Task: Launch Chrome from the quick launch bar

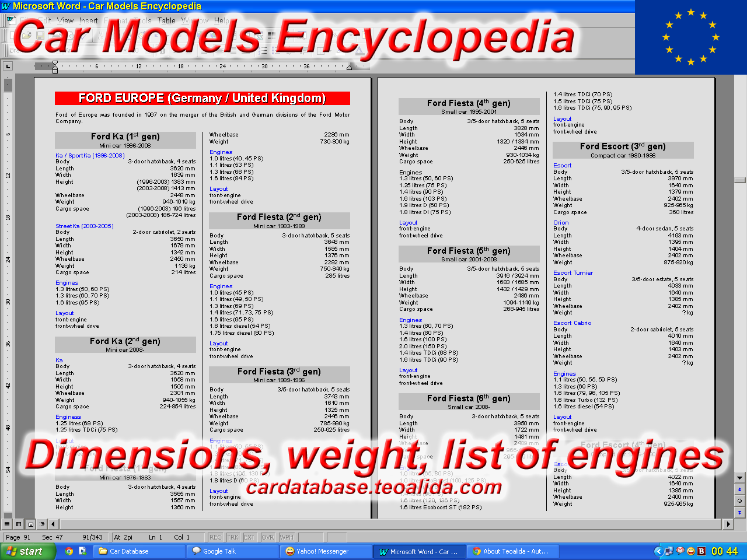Action: (x=69, y=551)
